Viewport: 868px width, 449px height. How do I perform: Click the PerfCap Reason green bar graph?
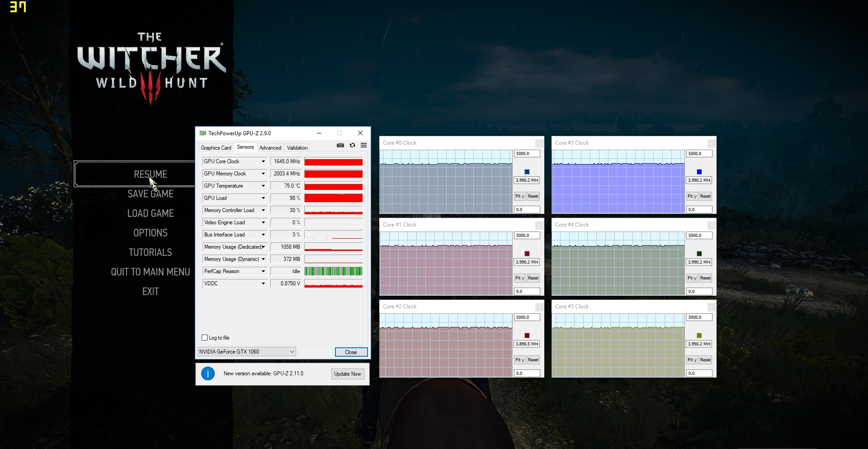[x=334, y=271]
